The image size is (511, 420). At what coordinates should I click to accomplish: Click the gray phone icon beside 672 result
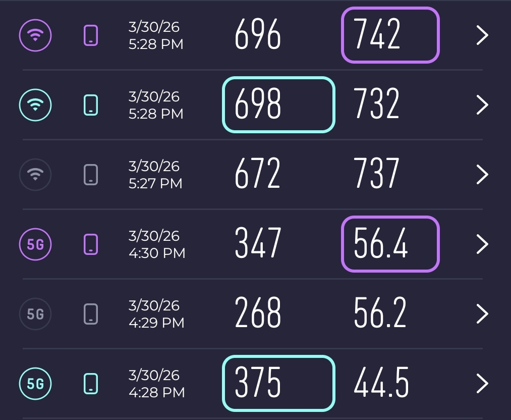click(x=91, y=175)
